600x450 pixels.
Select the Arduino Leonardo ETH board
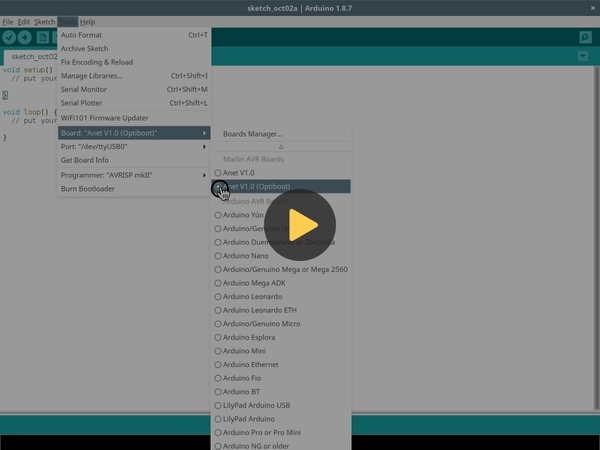click(281, 310)
